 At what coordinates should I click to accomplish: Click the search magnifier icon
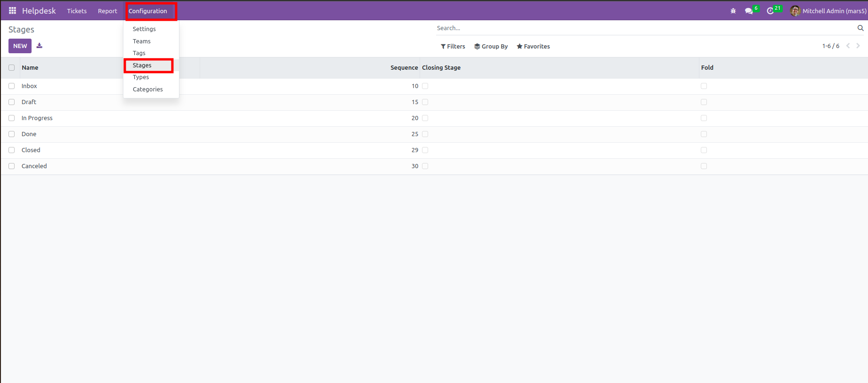(x=860, y=28)
